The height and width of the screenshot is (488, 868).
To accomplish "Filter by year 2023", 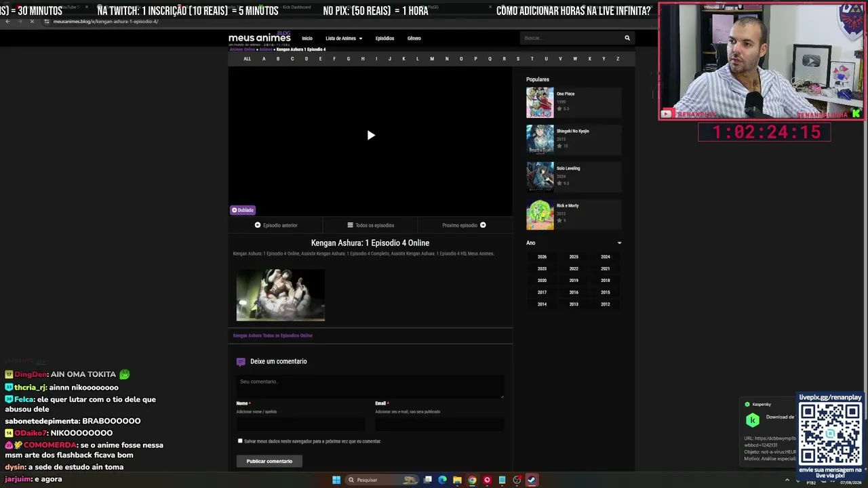I will pyautogui.click(x=542, y=269).
